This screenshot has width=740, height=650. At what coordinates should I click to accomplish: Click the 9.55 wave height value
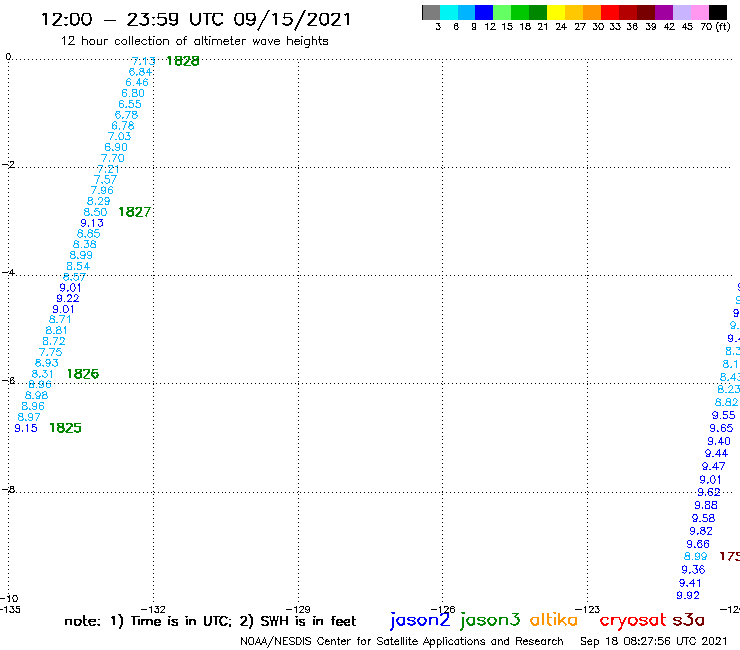pos(723,415)
